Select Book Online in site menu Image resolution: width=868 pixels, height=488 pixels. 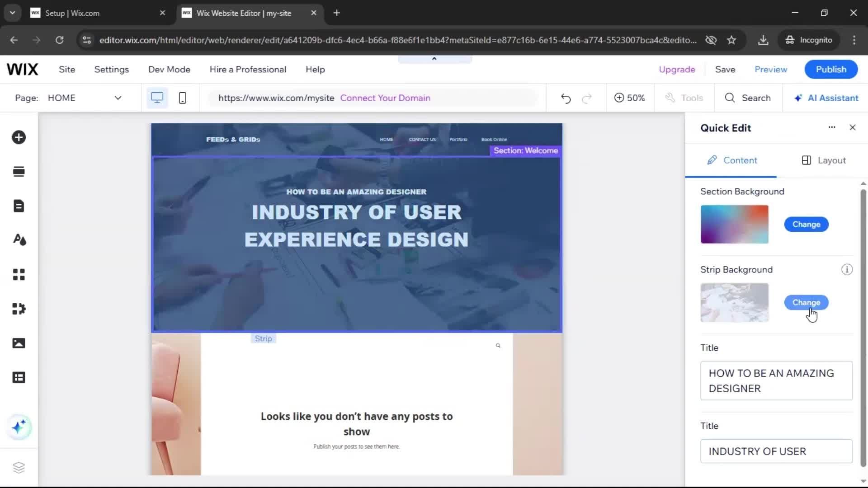pos(494,139)
